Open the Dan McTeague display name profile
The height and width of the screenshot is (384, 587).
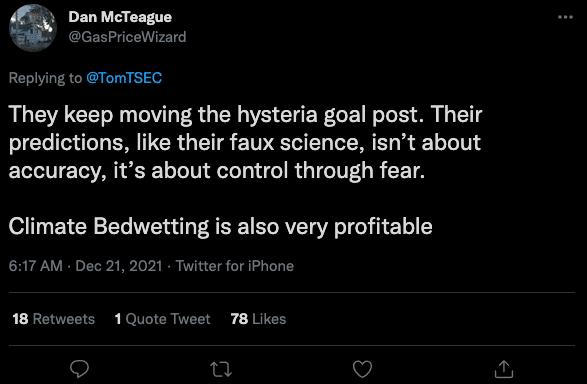coord(120,17)
